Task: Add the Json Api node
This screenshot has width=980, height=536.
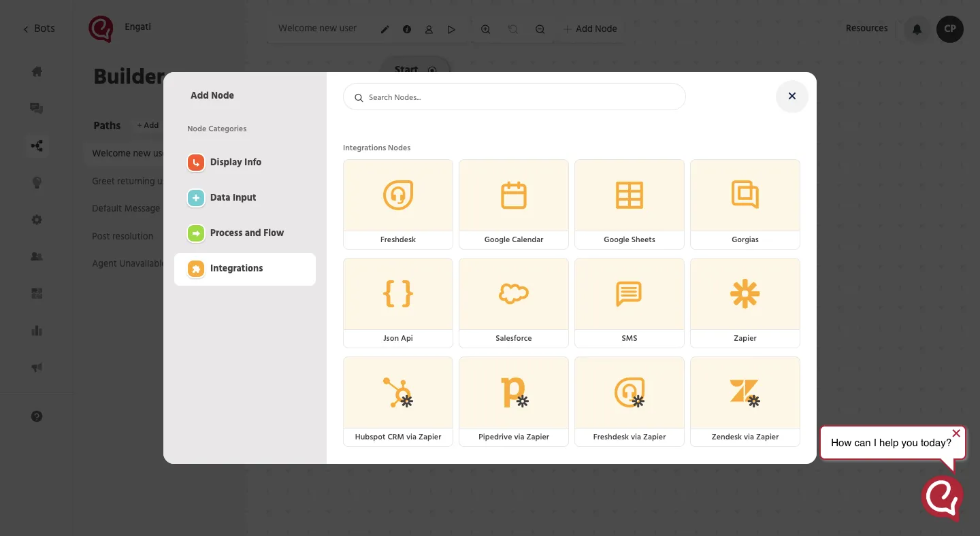Action: 398,303
